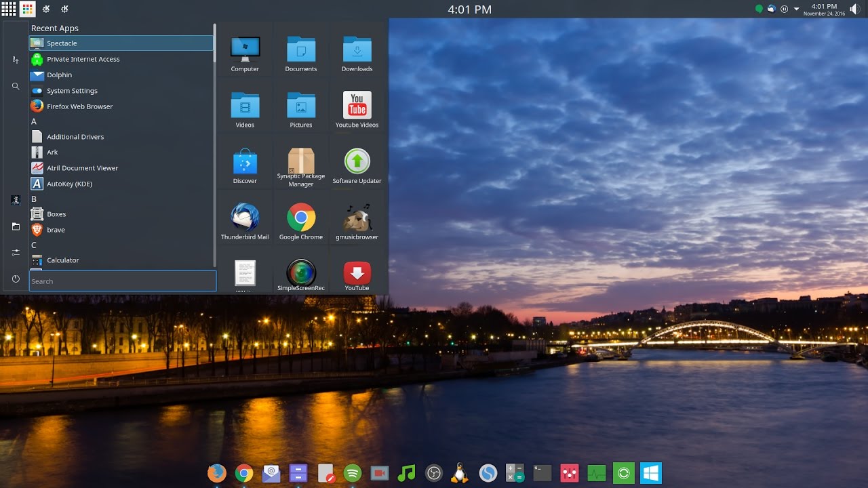Viewport: 868px width, 488px height.
Task: Launch AutoKey (KDE) entry
Action: tap(121, 183)
